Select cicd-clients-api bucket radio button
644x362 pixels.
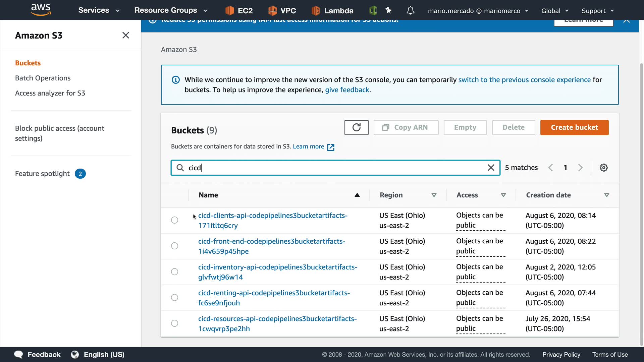pyautogui.click(x=174, y=220)
